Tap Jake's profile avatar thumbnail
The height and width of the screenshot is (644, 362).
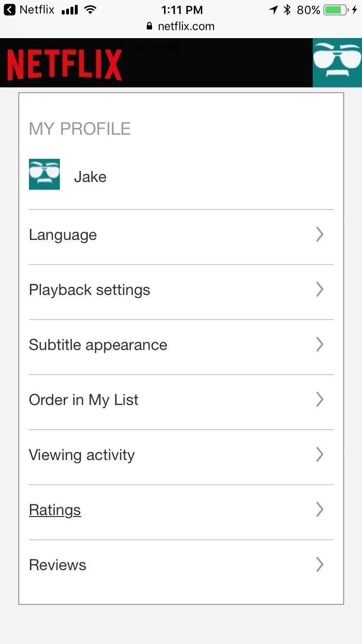(x=44, y=174)
